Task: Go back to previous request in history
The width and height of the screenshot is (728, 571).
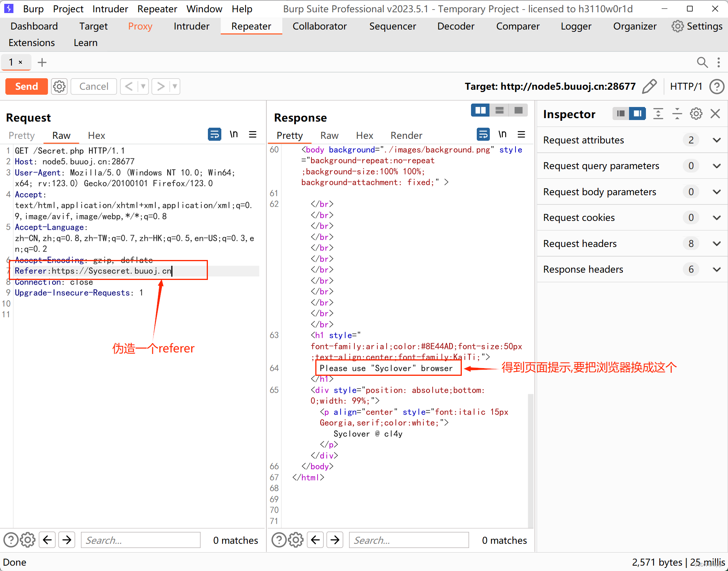Action: click(x=129, y=86)
